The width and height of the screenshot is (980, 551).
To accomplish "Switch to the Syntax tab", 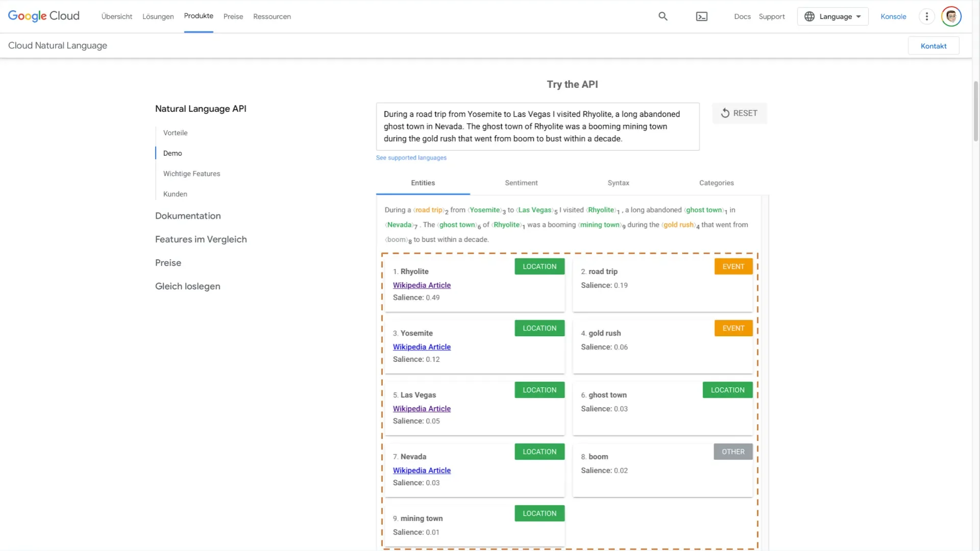I will click(x=618, y=183).
